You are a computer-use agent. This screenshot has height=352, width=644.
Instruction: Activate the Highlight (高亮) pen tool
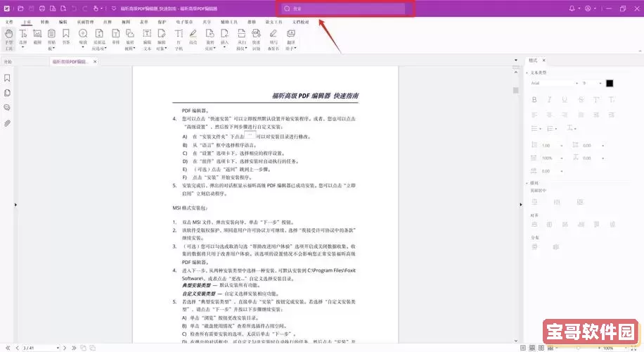193,37
